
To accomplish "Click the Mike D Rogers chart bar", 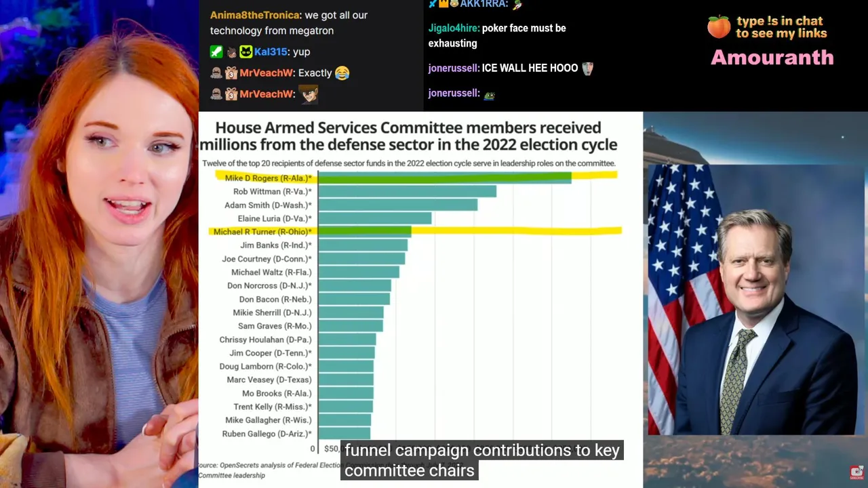I will tap(444, 178).
